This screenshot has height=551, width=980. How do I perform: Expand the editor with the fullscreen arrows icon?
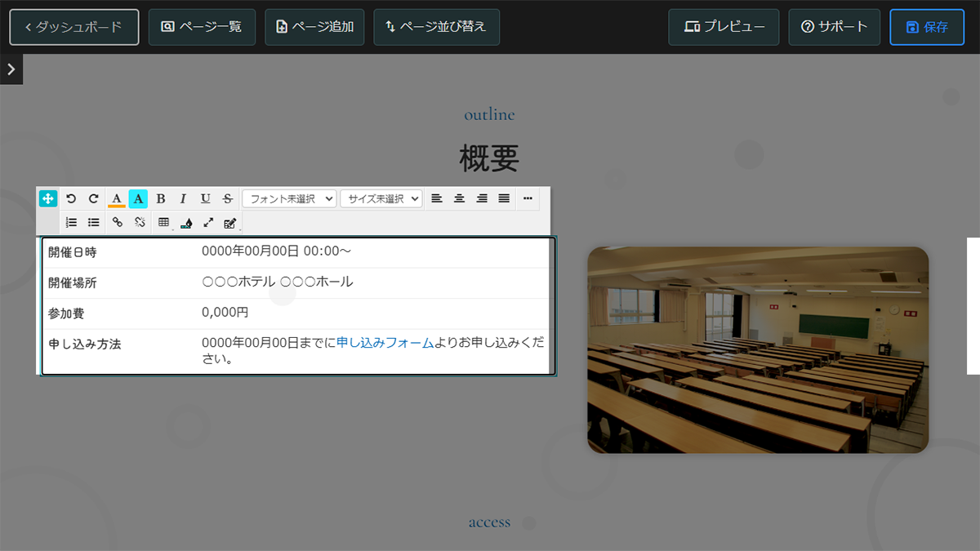[207, 221]
